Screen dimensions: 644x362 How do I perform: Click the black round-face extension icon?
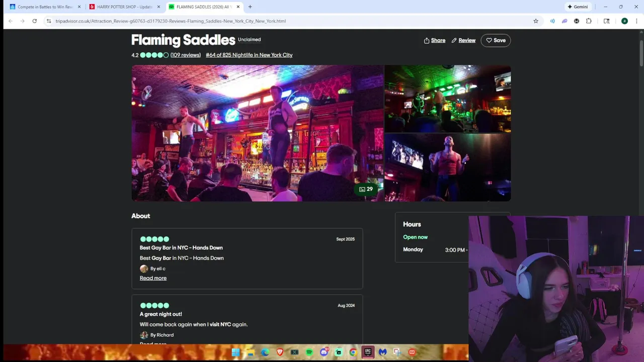coord(577,21)
